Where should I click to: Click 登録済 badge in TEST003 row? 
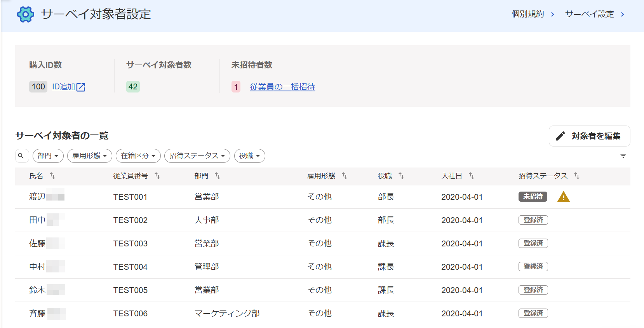[533, 243]
